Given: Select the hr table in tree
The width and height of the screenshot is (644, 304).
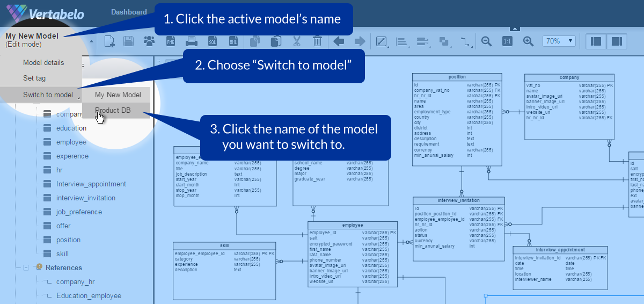Looking at the screenshot, I should (x=60, y=170).
